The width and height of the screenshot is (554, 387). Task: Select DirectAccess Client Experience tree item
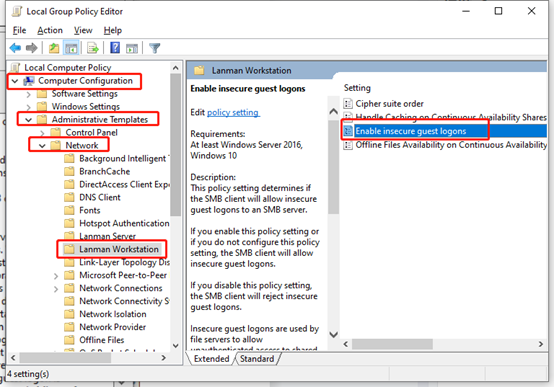click(124, 184)
